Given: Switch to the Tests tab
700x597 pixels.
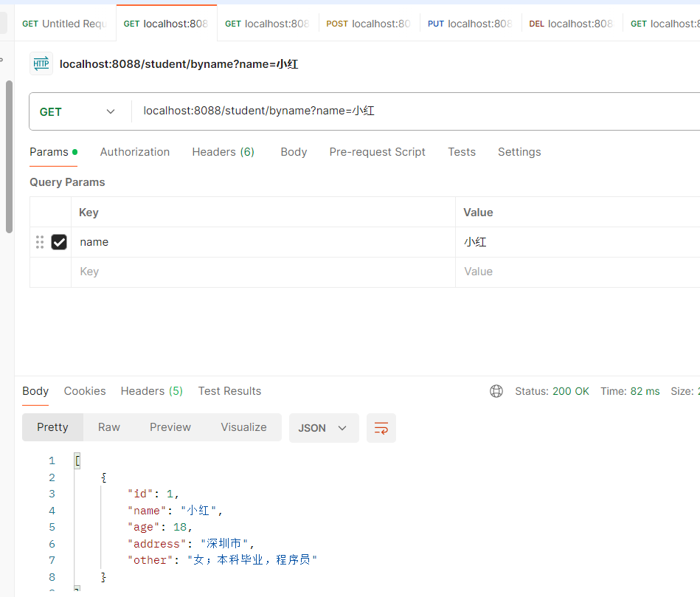Looking at the screenshot, I should (x=462, y=152).
